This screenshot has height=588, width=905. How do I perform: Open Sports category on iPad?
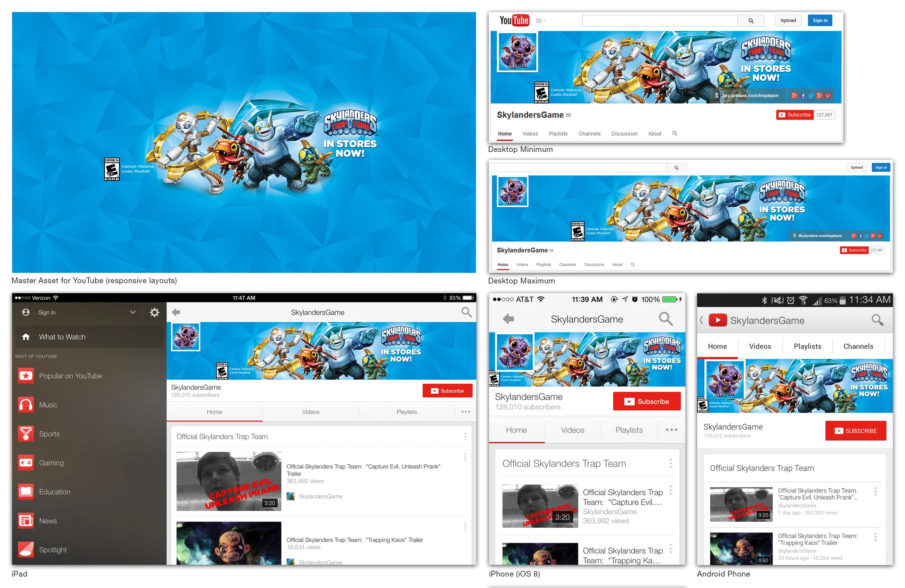pos(89,434)
